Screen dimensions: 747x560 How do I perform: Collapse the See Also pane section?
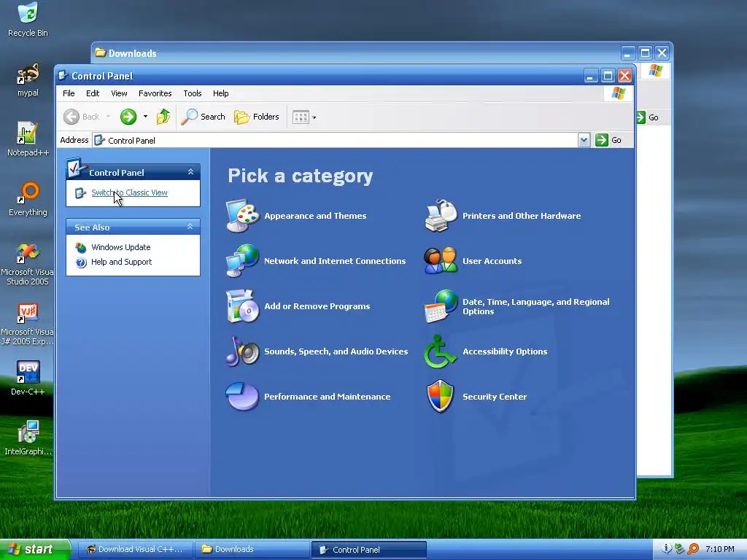pyautogui.click(x=190, y=227)
